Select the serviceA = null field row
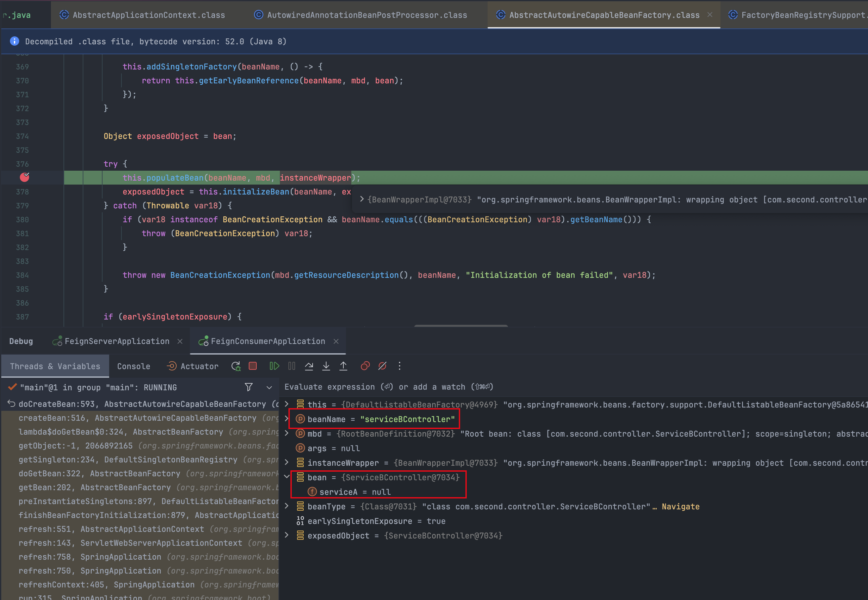Image resolution: width=868 pixels, height=600 pixels. (574, 492)
